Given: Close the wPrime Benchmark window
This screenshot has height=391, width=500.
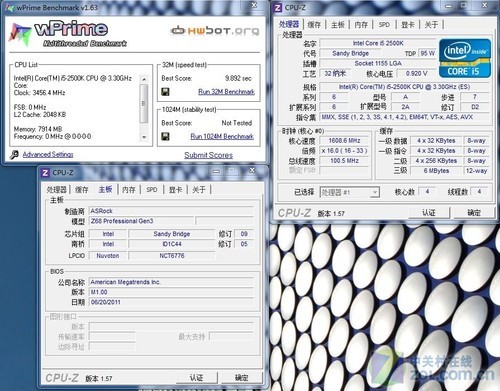Looking at the screenshot, I should (254, 5).
